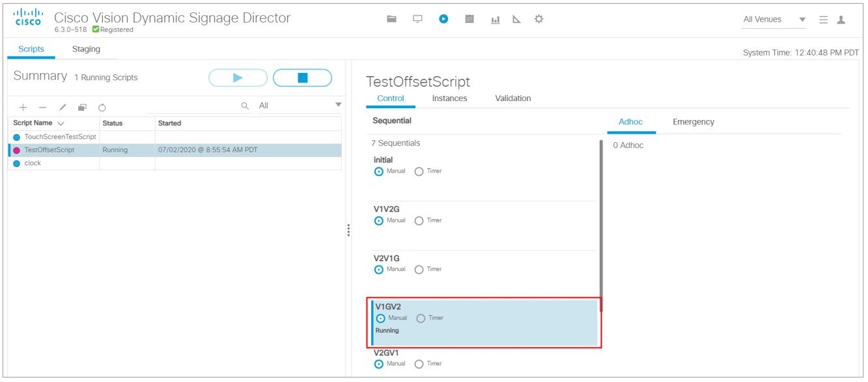Add a new script with plus icon
Viewport: 868px width, 382px height.
pos(23,107)
